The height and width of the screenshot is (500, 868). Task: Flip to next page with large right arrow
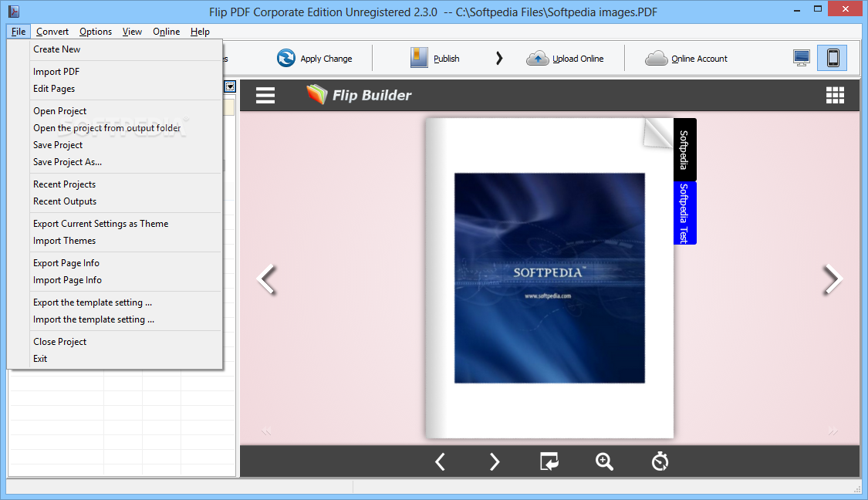pyautogui.click(x=833, y=279)
